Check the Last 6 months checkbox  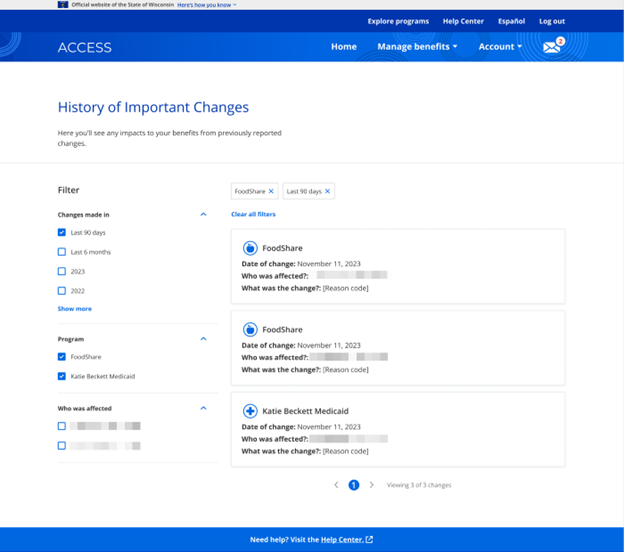tap(62, 252)
